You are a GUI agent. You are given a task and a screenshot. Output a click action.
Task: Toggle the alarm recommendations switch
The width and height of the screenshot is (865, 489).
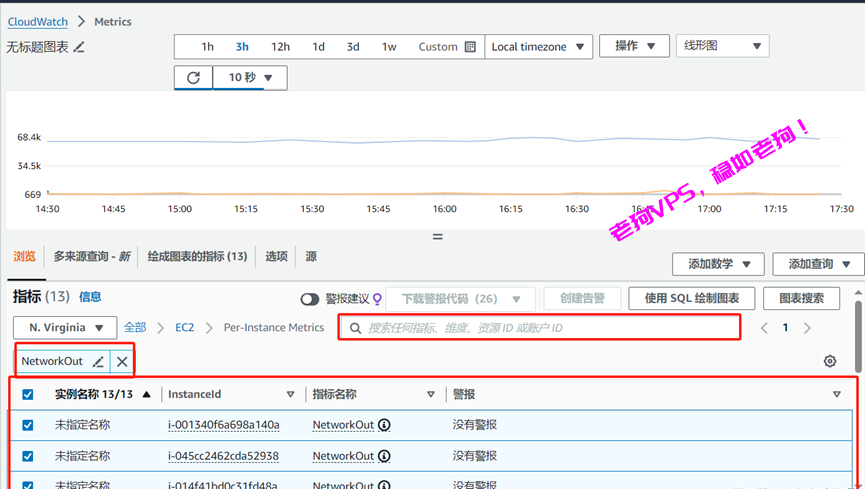310,299
